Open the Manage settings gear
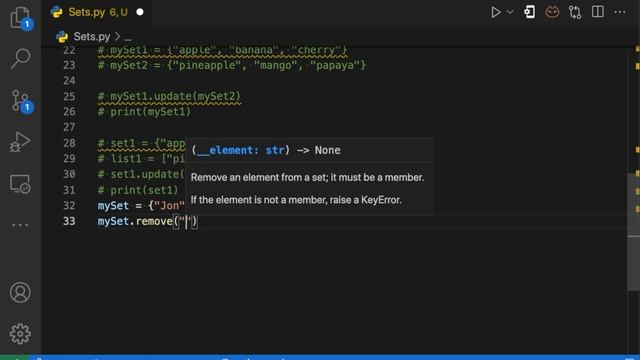Screen dimensions: 640x360 pyautogui.click(x=20, y=334)
